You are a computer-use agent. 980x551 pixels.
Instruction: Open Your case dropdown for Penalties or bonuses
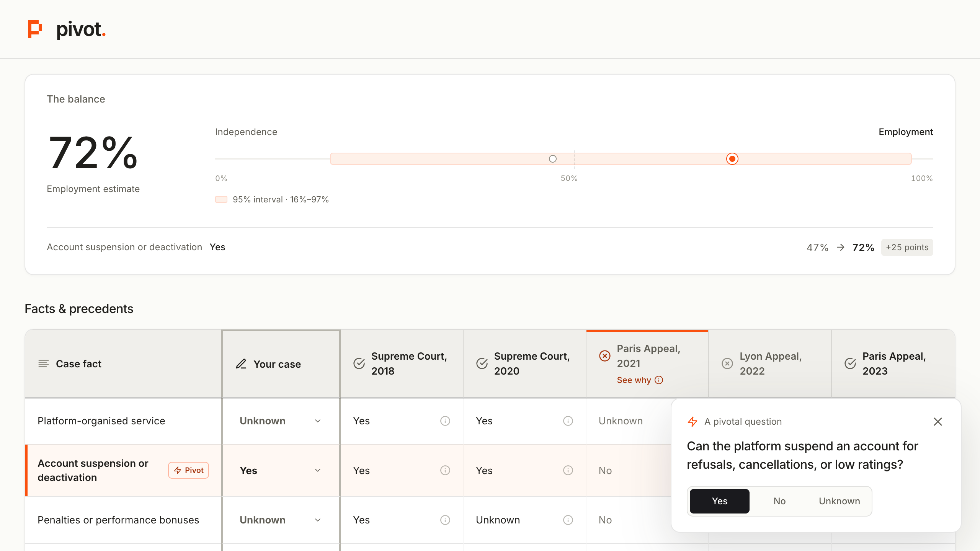point(281,520)
